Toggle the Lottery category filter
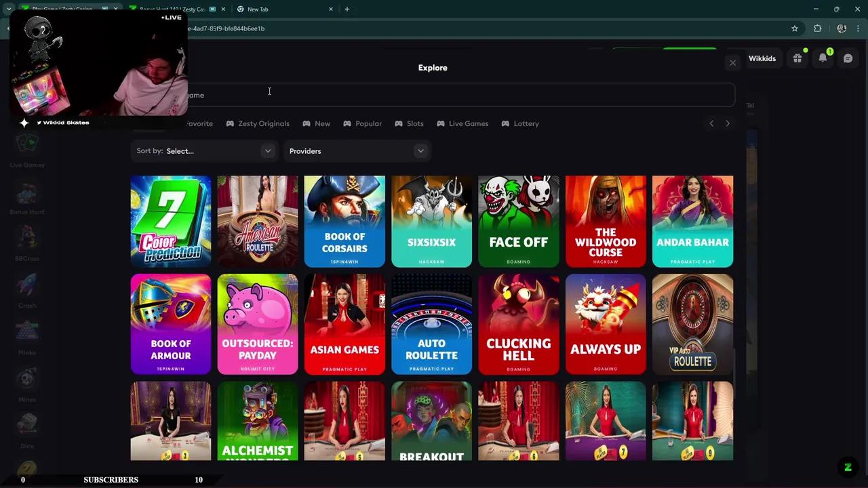Screen dimensions: 868x488 point(520,123)
